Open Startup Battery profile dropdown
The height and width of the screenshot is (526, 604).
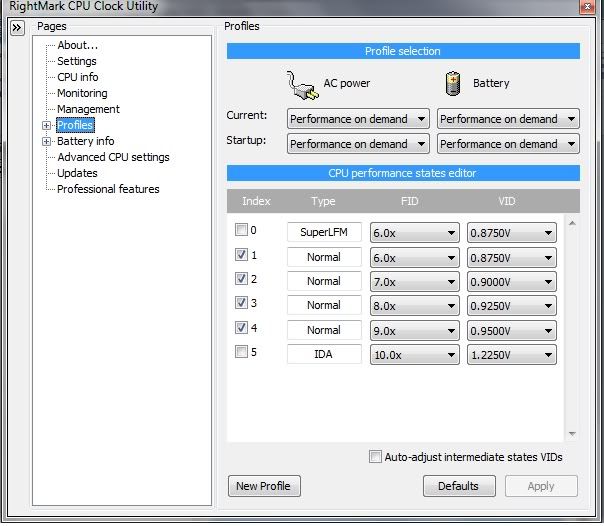(x=508, y=144)
